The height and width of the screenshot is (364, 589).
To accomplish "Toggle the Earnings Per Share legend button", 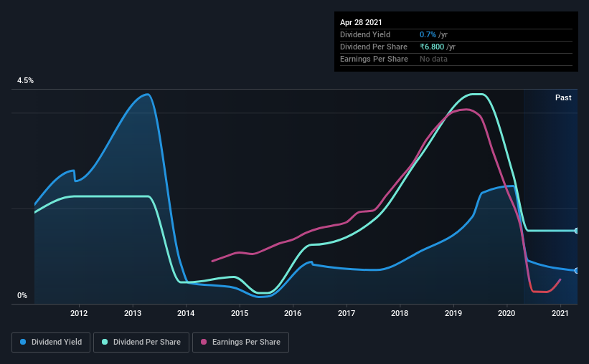I will (240, 343).
